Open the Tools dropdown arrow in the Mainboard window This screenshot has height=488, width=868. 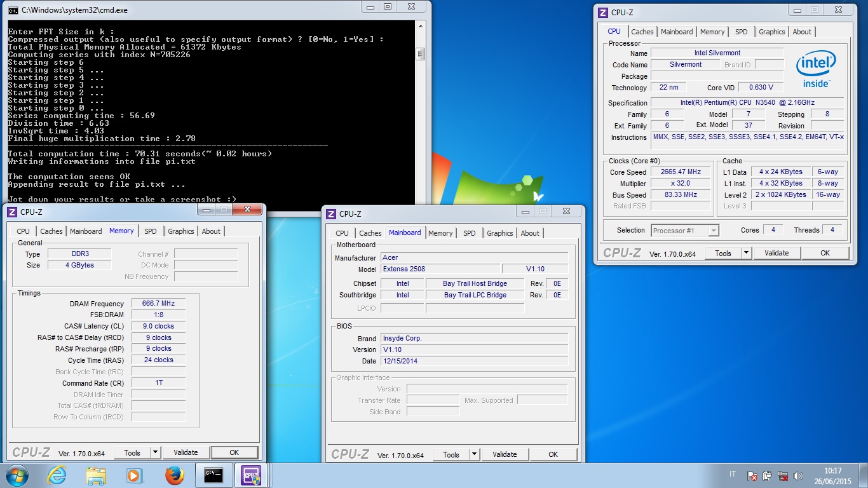click(x=474, y=454)
